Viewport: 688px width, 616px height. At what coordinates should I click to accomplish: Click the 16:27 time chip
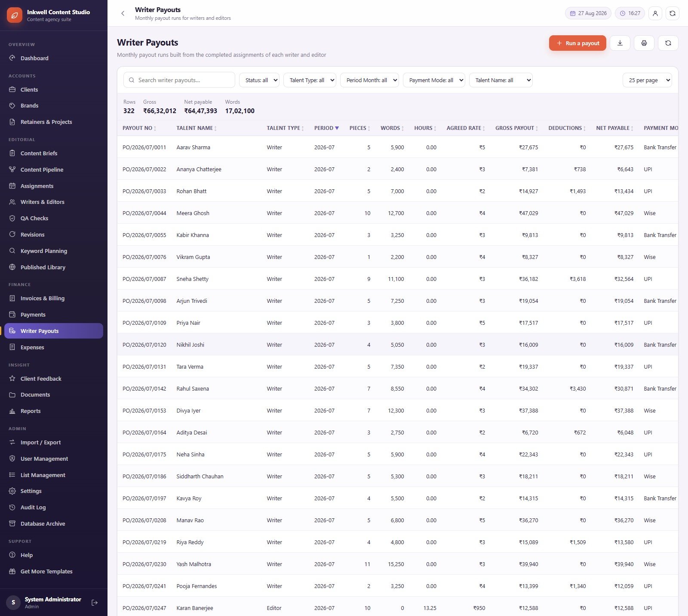click(x=630, y=13)
